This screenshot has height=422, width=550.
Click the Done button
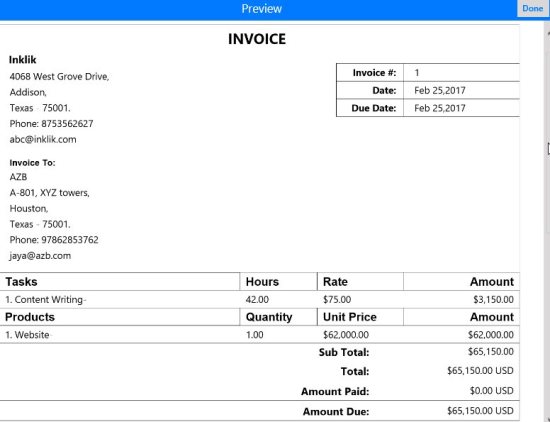click(x=532, y=8)
